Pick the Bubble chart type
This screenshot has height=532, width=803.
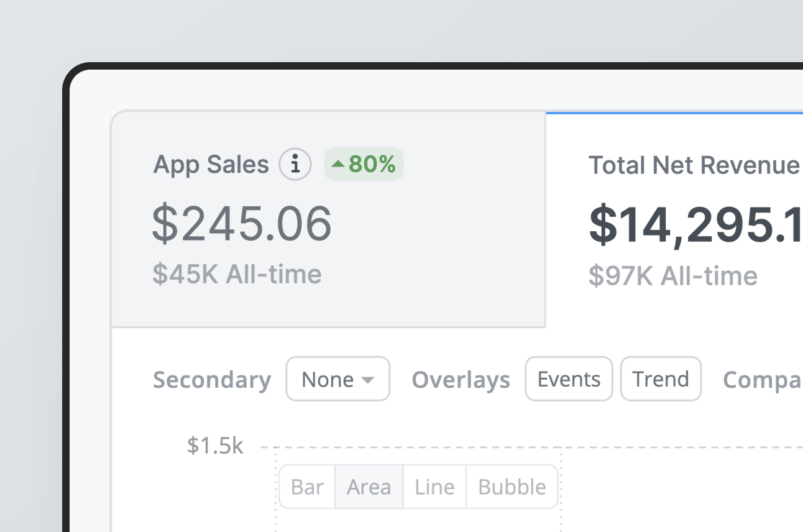pos(512,487)
